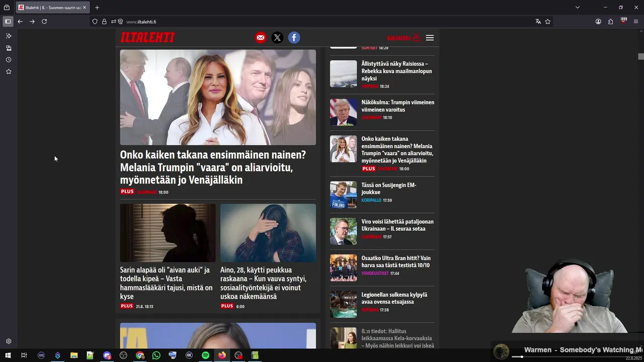Open the Melania Trump main story image

[218, 97]
